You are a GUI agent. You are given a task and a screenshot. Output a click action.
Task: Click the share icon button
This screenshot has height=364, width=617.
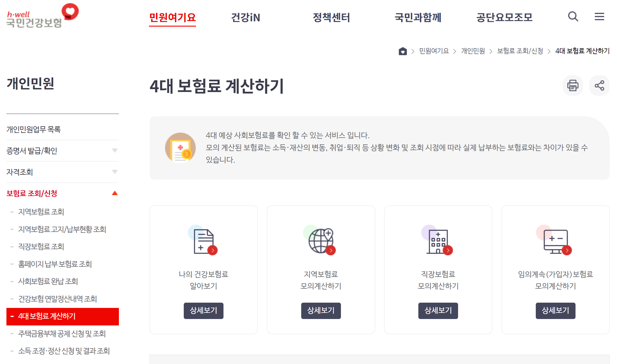click(599, 86)
